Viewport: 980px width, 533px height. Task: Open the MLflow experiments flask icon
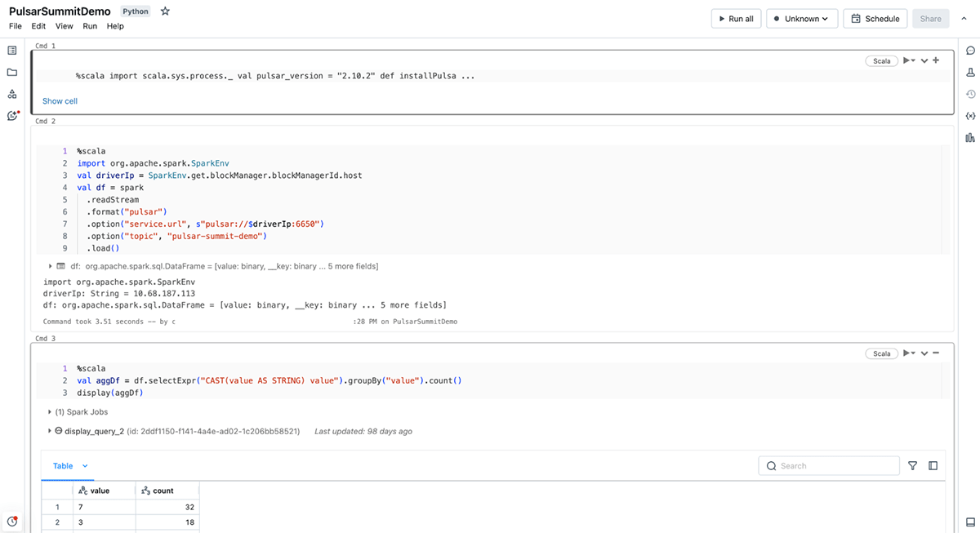pyautogui.click(x=970, y=73)
